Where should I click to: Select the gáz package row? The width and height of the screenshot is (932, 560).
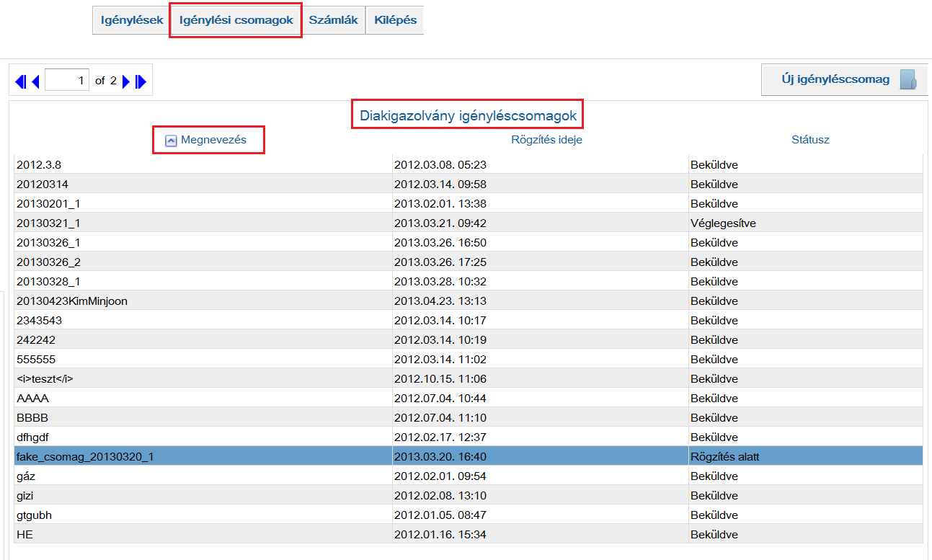[x=469, y=476]
